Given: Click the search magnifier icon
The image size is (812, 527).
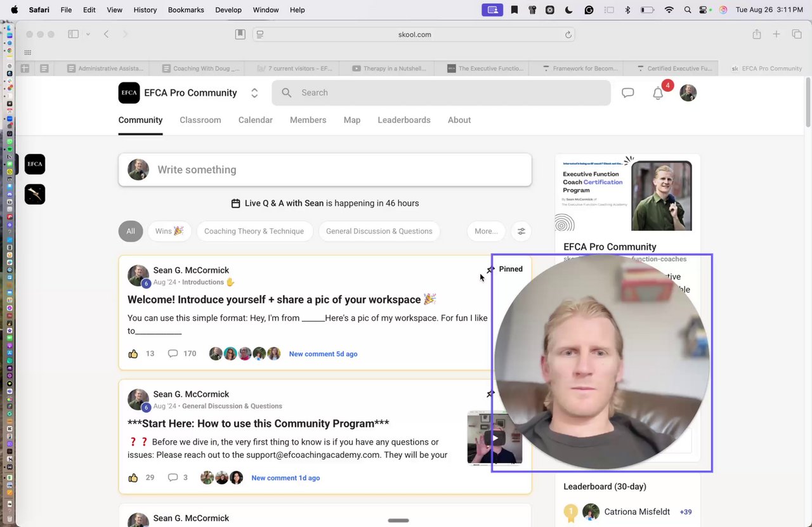Looking at the screenshot, I should pyautogui.click(x=287, y=93).
